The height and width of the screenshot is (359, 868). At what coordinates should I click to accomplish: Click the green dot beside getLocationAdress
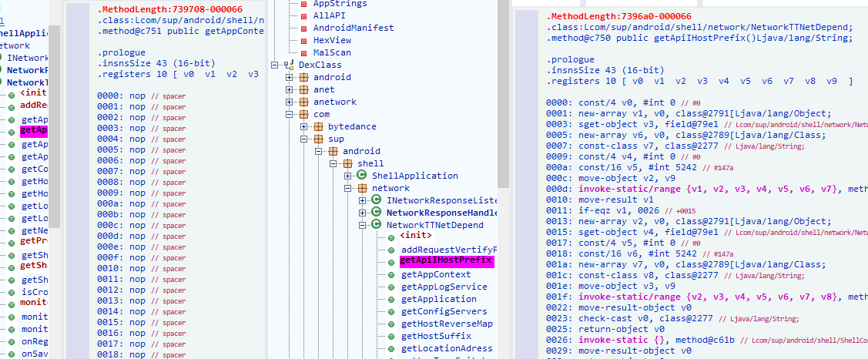pyautogui.click(x=390, y=349)
